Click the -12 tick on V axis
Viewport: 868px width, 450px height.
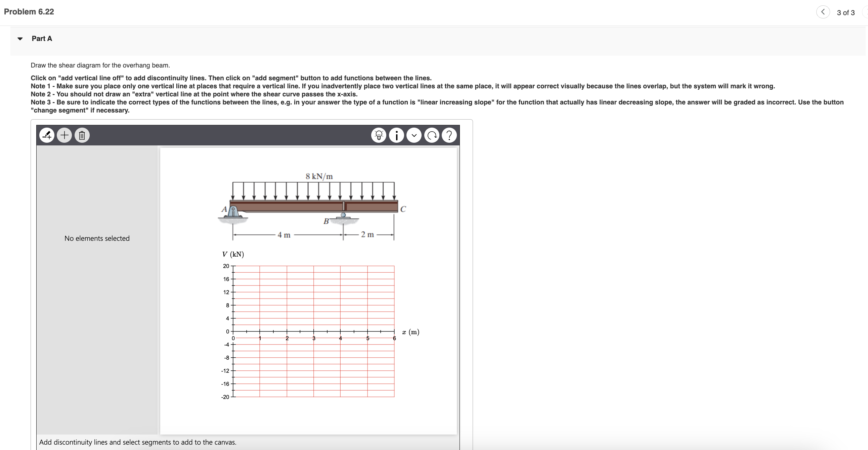tap(225, 371)
